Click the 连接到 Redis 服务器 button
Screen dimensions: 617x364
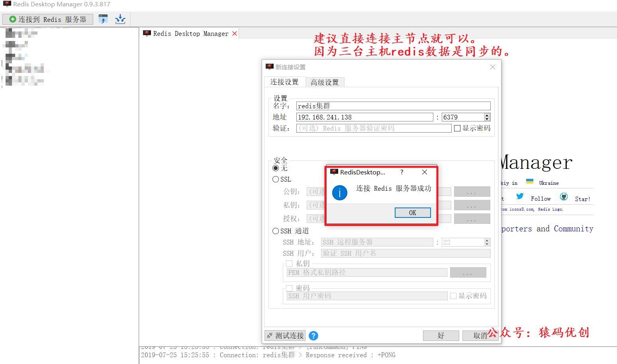pos(48,19)
